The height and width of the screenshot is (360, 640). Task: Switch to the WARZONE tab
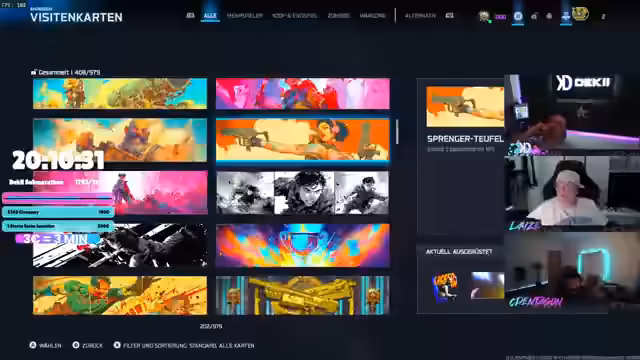coord(372,16)
